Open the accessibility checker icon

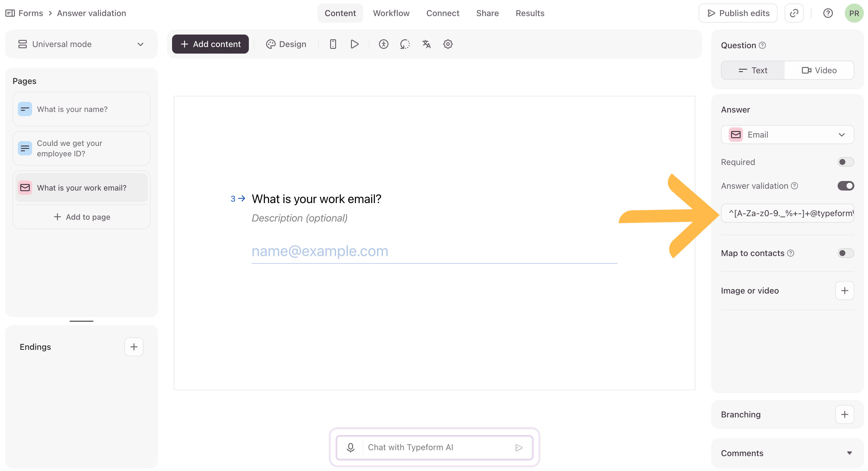[x=383, y=44]
